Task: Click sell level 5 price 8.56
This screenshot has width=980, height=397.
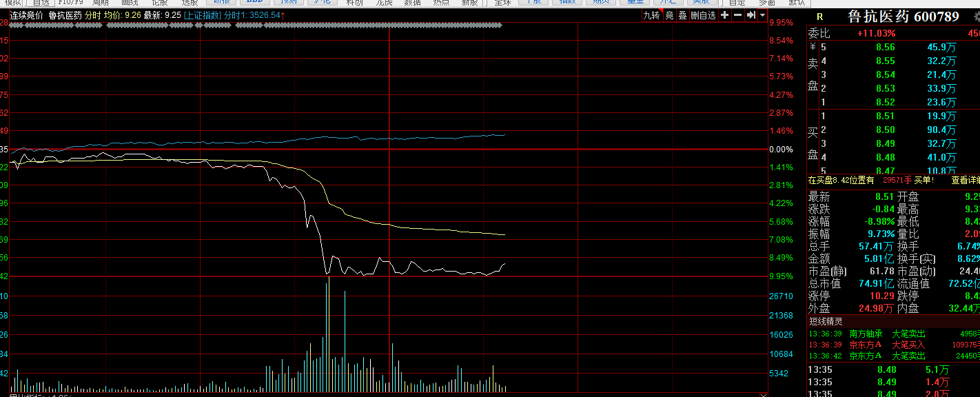Action: pos(886,47)
